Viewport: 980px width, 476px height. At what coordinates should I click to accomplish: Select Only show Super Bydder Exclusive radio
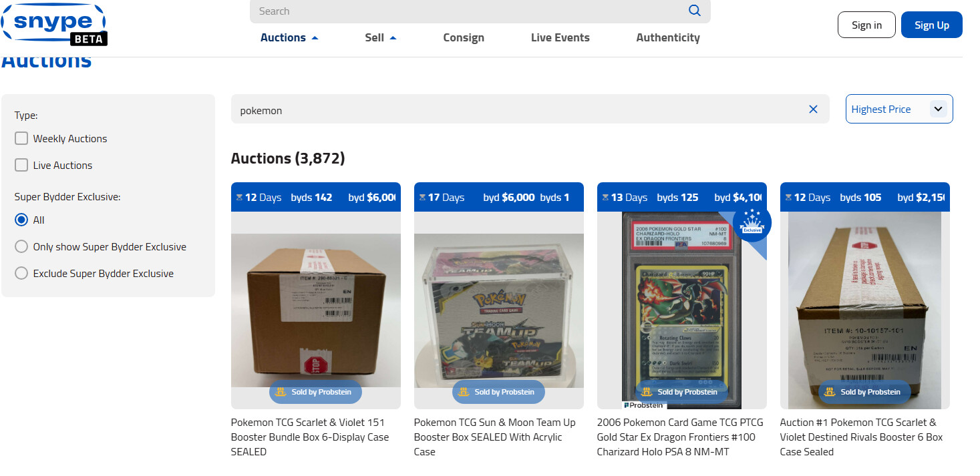tap(21, 247)
